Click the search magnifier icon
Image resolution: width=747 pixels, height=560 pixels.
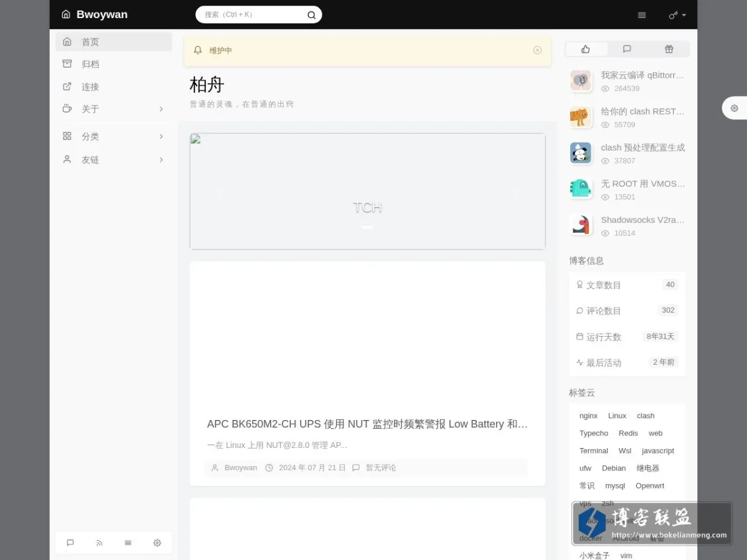(311, 15)
